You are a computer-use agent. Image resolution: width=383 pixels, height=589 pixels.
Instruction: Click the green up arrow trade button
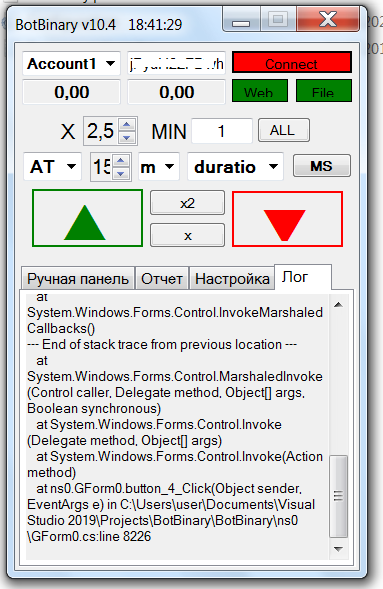point(87,218)
